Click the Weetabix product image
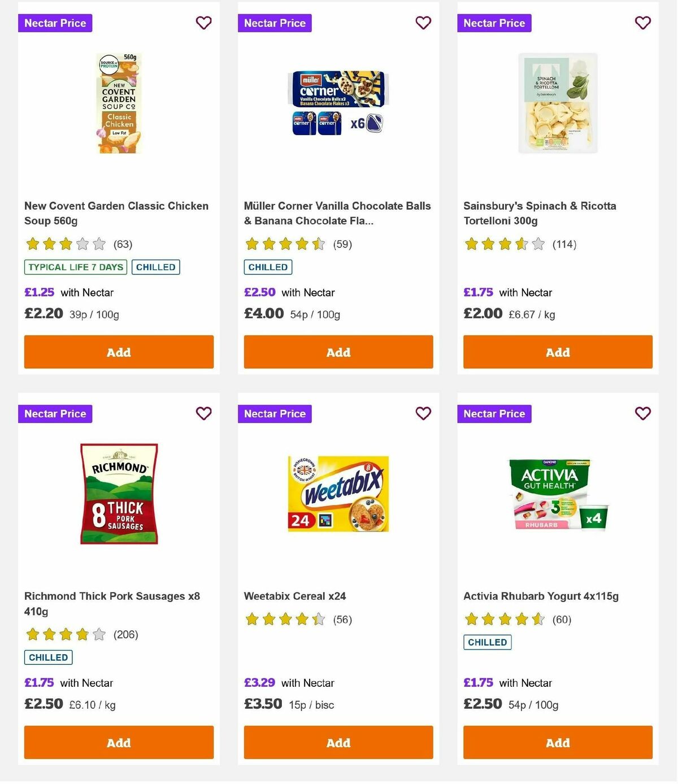678x784 pixels. pyautogui.click(x=338, y=493)
